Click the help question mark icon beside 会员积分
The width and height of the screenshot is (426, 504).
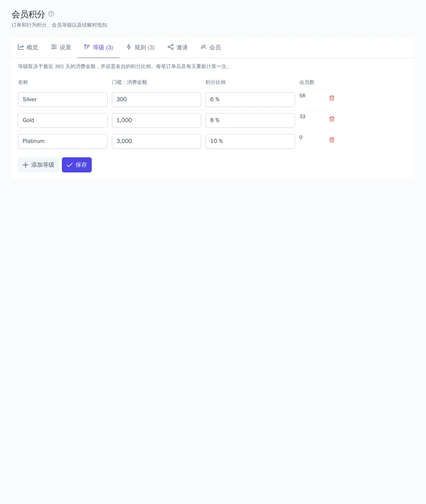click(x=51, y=14)
